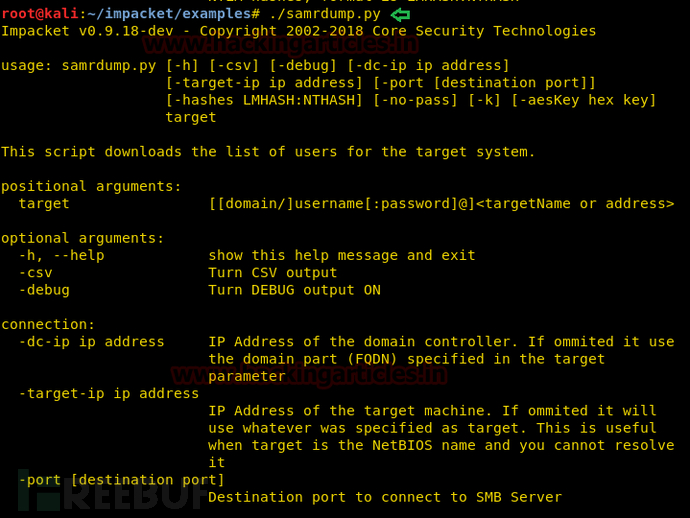Click the FREEBUF watermark logo
Image resolution: width=690 pixels, height=518 pixels.
112,492
